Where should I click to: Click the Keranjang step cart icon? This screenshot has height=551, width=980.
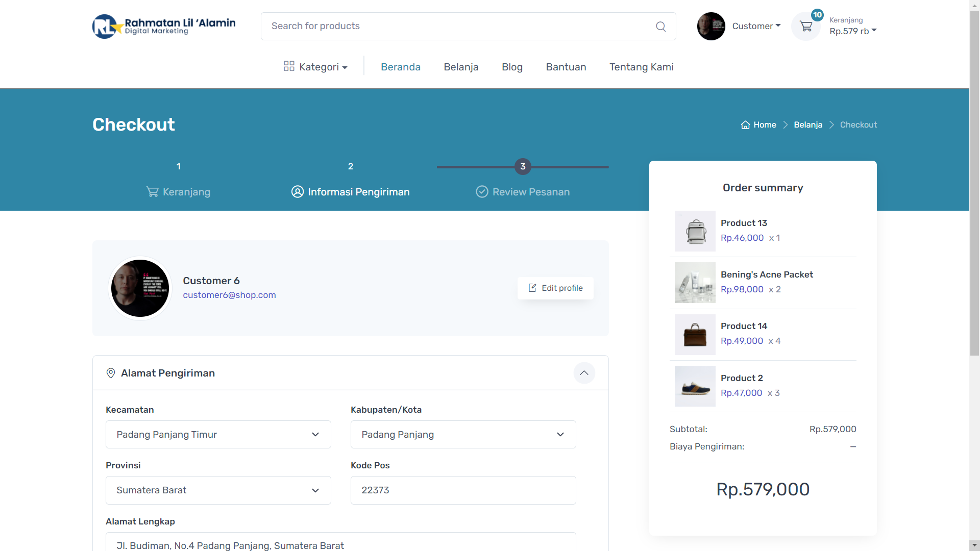(x=152, y=192)
